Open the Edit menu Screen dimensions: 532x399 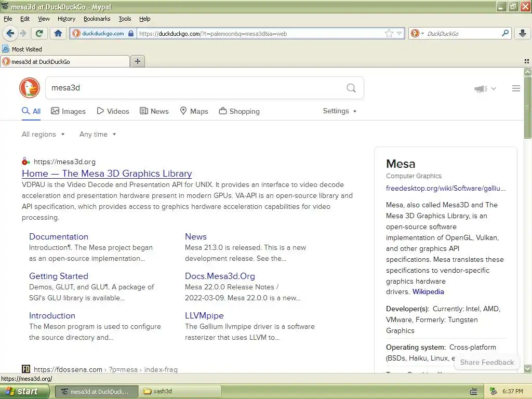click(25, 19)
